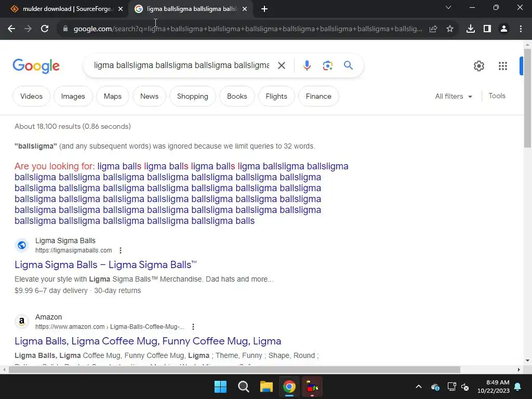532x399 pixels.
Task: Open the Ligma Coffee Mug Amazon result
Action: click(148, 341)
